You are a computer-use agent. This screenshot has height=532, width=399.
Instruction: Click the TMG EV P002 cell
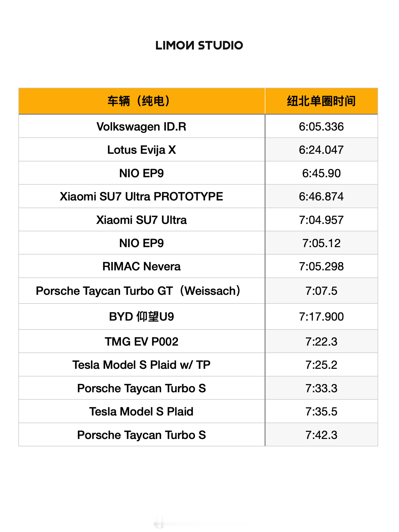pos(142,341)
